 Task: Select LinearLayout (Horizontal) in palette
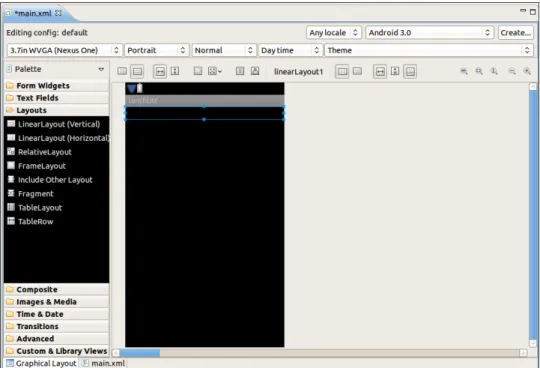(x=57, y=138)
